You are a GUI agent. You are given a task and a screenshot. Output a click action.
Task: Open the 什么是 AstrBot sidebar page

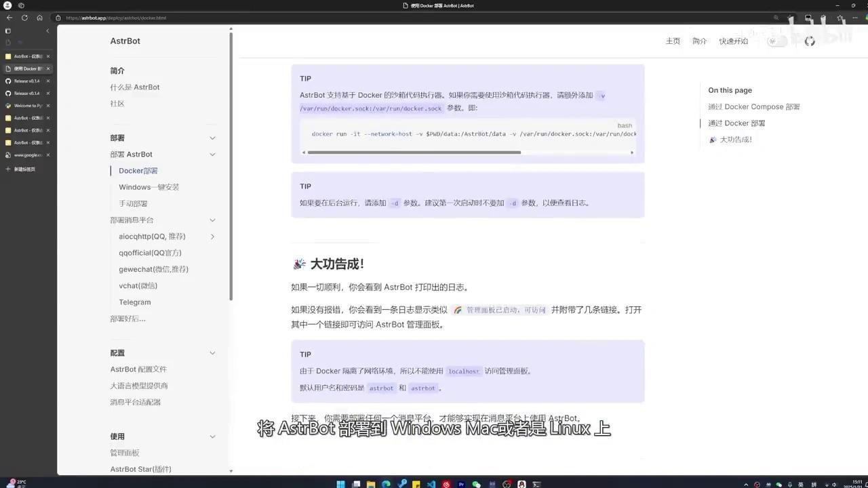[135, 87]
